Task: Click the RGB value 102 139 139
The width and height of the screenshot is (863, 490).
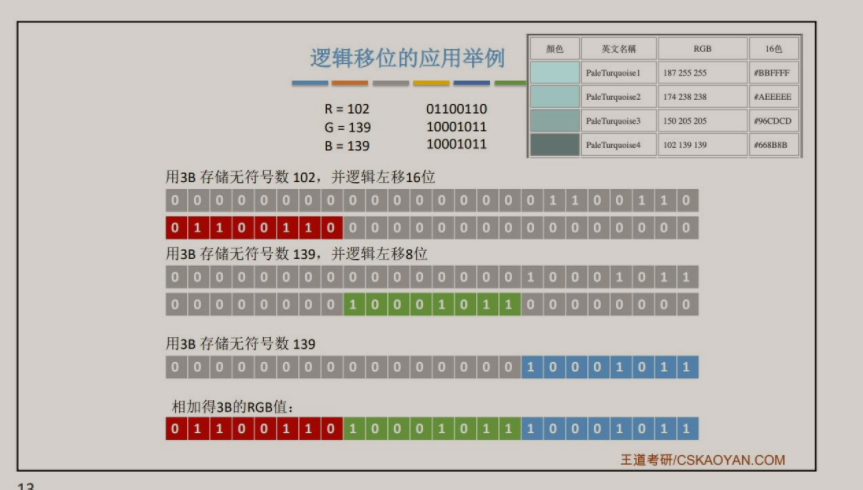Action: [x=685, y=145]
